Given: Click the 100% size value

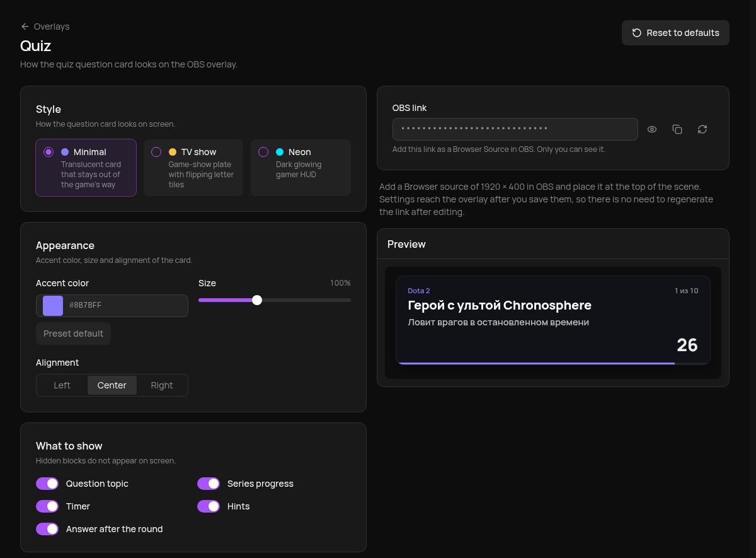Looking at the screenshot, I should coord(340,283).
